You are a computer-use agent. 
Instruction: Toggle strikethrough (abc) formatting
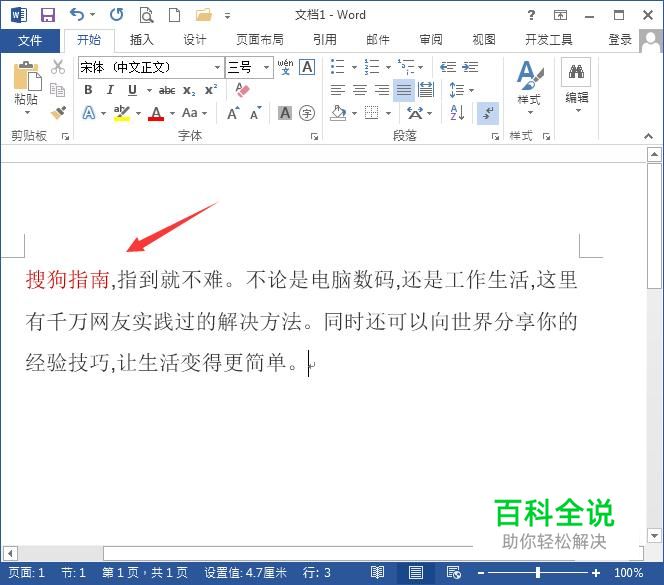[167, 90]
